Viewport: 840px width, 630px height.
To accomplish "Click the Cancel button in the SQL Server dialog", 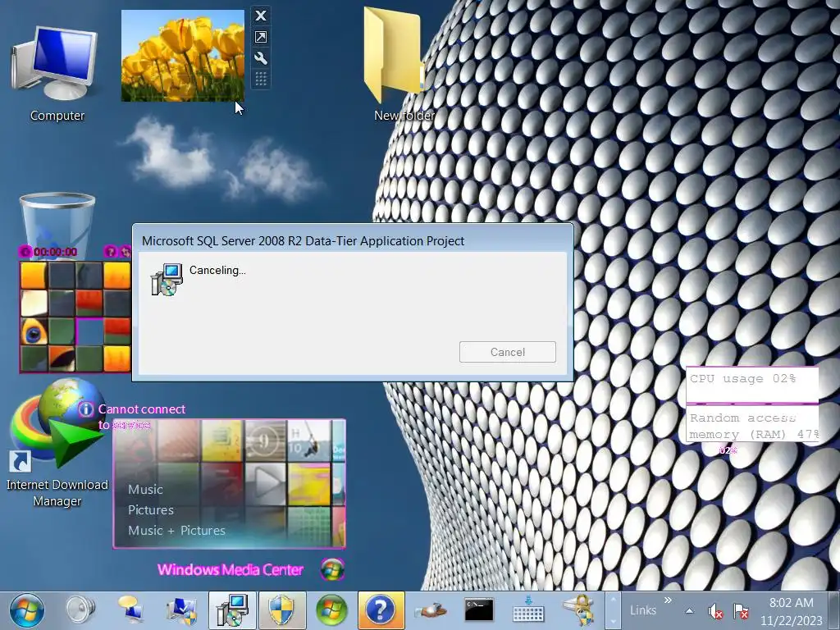I will click(x=507, y=352).
